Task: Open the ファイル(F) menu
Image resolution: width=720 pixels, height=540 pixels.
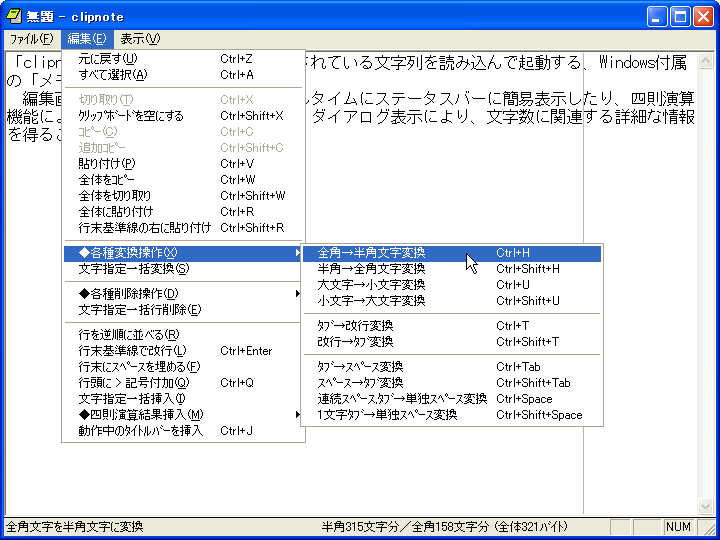Action: click(32, 39)
